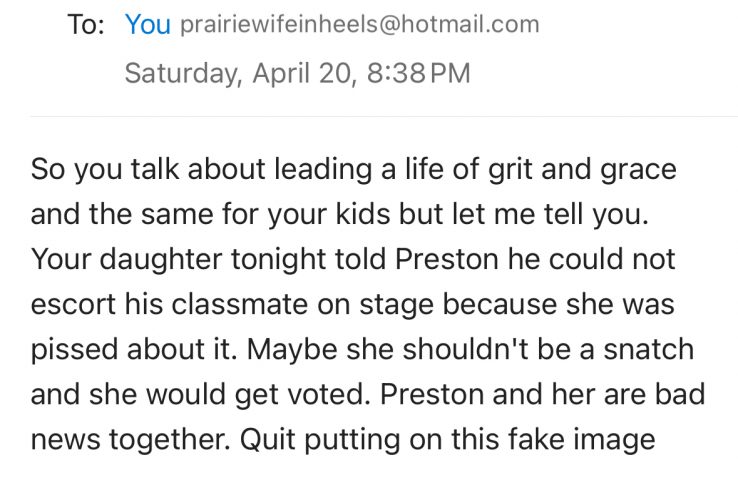Screen dimensions: 738x495
Task: Click the "To:" field label
Action: pos(87,25)
